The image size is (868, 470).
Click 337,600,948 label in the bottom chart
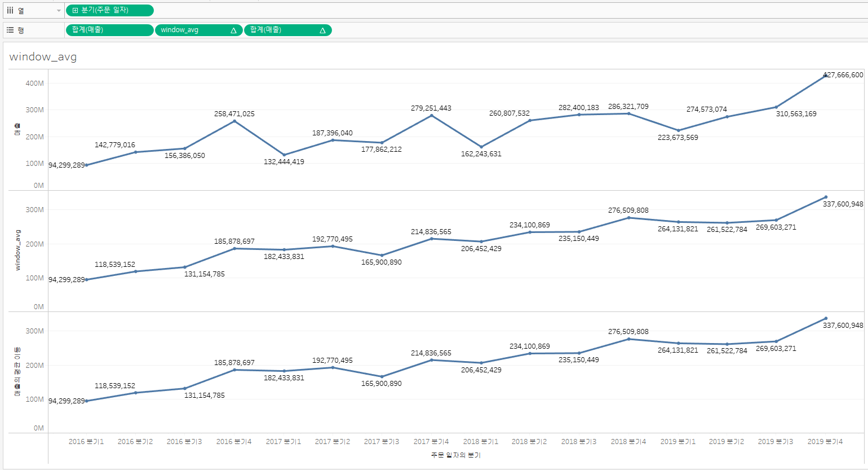click(843, 325)
